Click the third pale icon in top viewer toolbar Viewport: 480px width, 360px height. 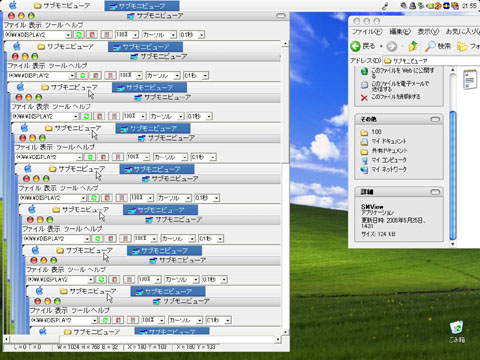tap(106, 35)
